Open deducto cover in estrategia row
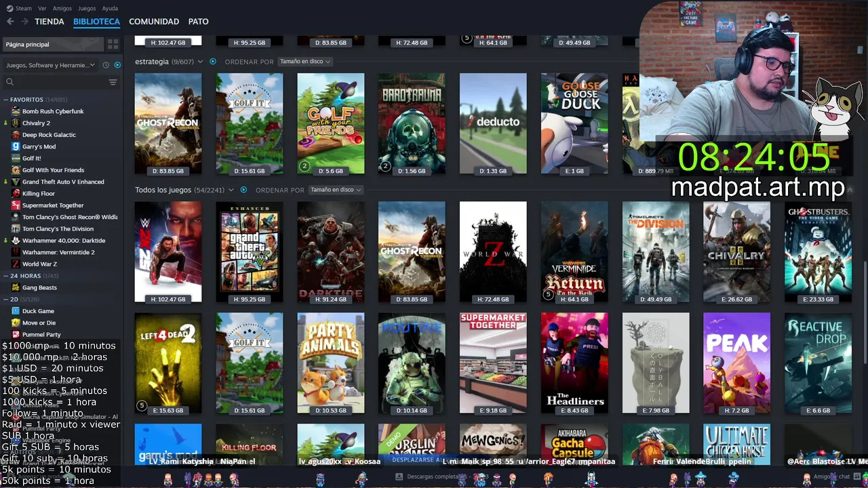 [493, 123]
